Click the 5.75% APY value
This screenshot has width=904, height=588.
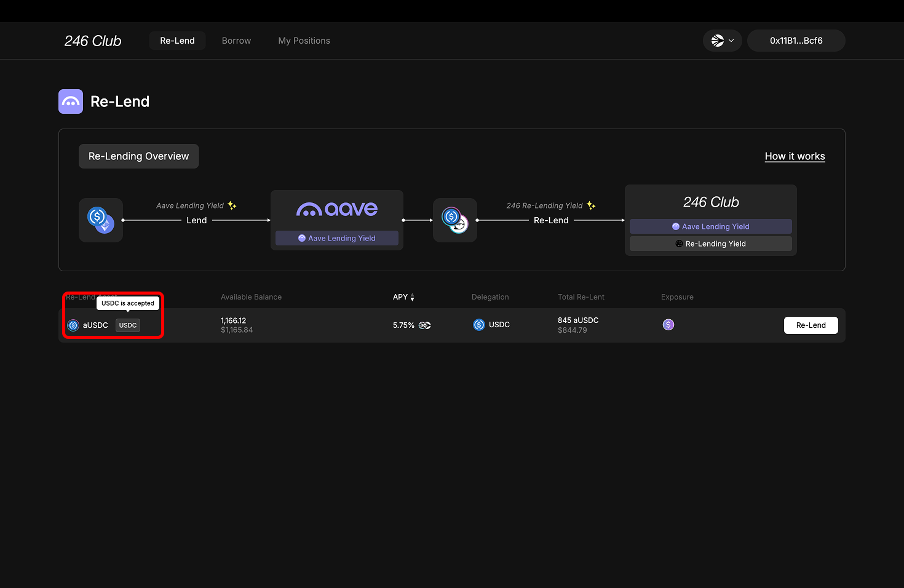[x=403, y=325]
